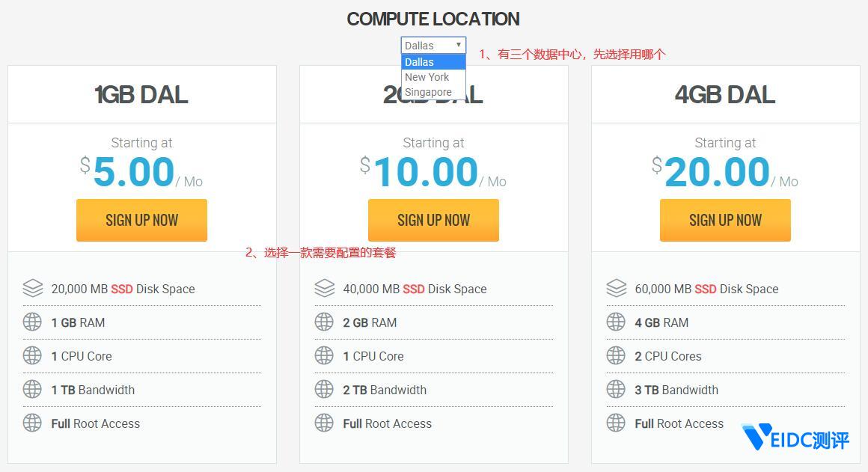868x472 pixels.
Task: Open the Compute Location dropdown
Action: pos(433,45)
